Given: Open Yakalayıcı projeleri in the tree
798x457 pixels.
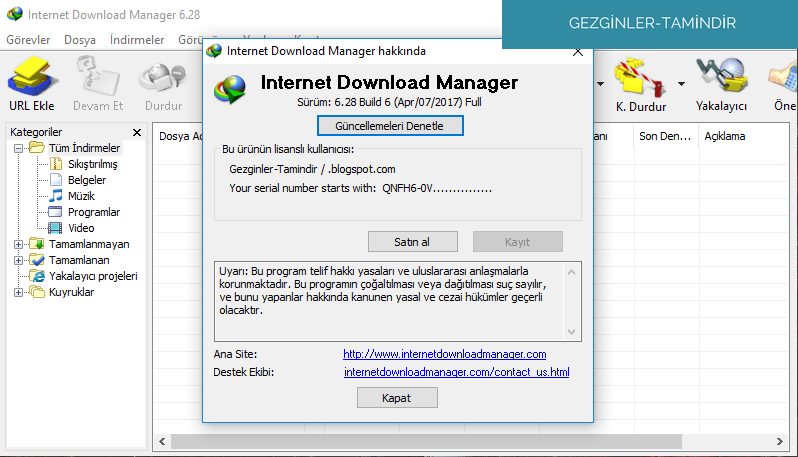Looking at the screenshot, I should [x=92, y=276].
